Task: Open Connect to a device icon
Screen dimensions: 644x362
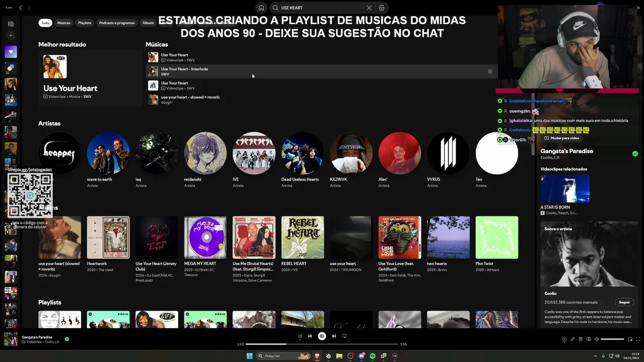Action: [x=588, y=339]
